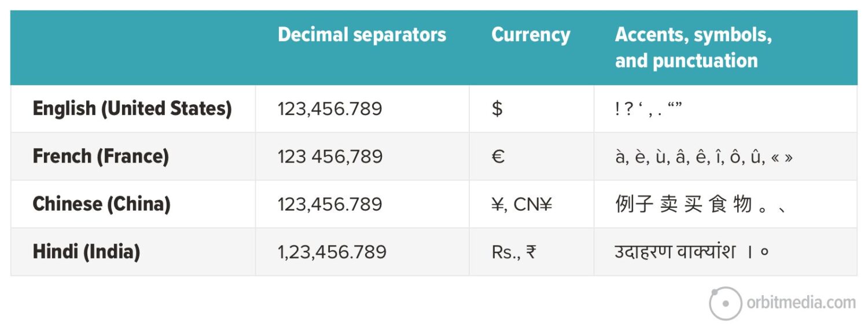This screenshot has height=331, width=868.
Task: Click the dollar sign currency cell
Action: pos(497,109)
